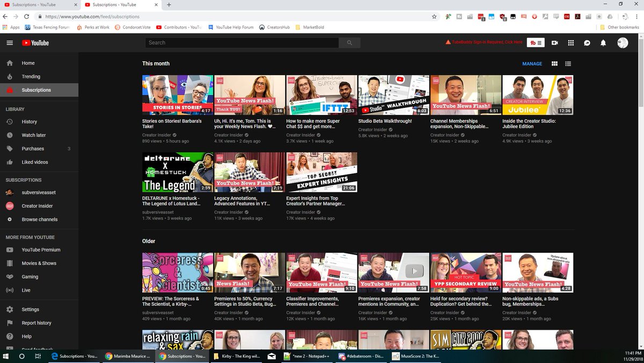Open the Live section
The image size is (644, 363).
pyautogui.click(x=39, y=290)
